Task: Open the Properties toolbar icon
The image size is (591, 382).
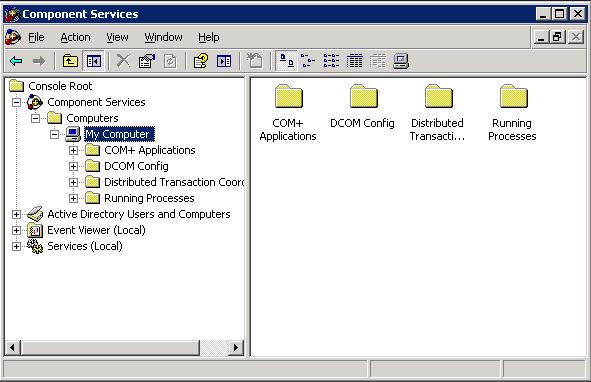Action: coord(147,61)
